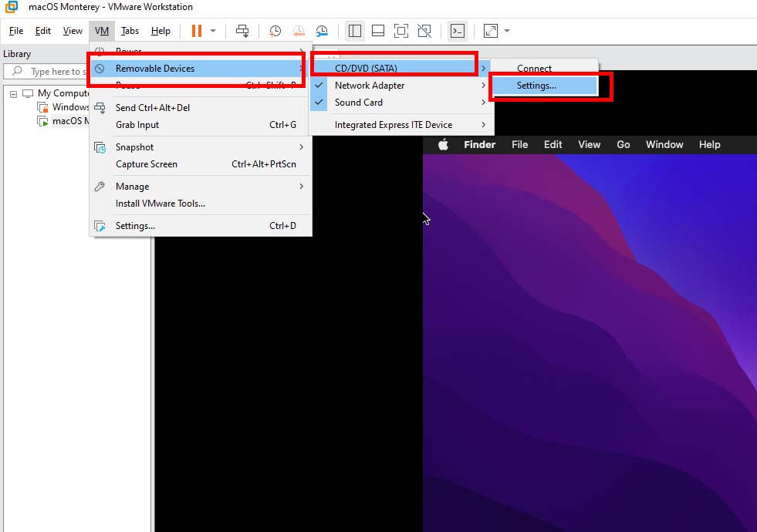Image resolution: width=757 pixels, height=532 pixels.
Task: Click the Unity mode toolbar icon
Action: tap(424, 31)
